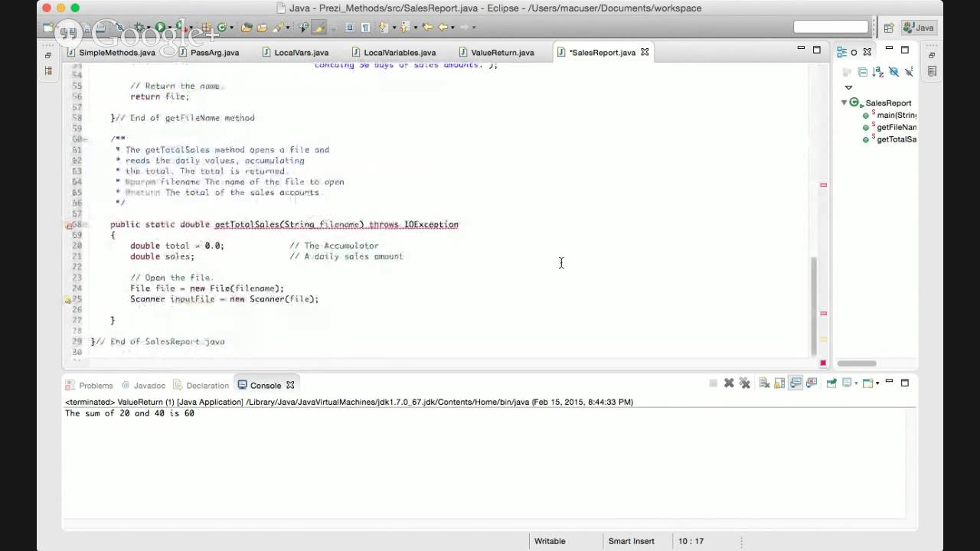Click the Debug bug icon in toolbar
The height and width of the screenshot is (551, 980).
[x=139, y=27]
